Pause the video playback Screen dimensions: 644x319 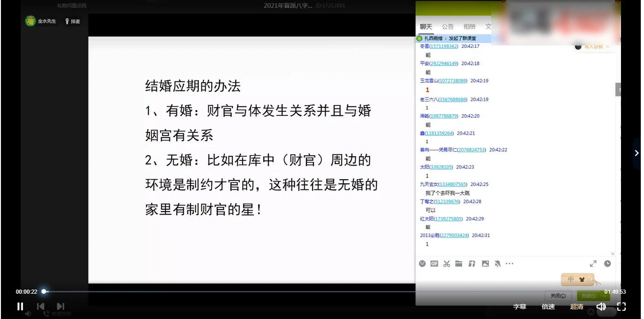pyautogui.click(x=20, y=306)
